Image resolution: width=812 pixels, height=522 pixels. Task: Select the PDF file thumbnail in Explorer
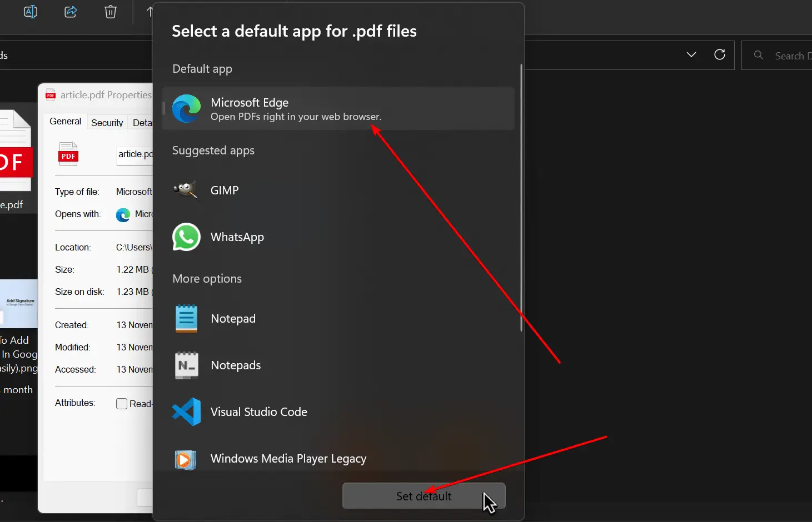(16, 150)
